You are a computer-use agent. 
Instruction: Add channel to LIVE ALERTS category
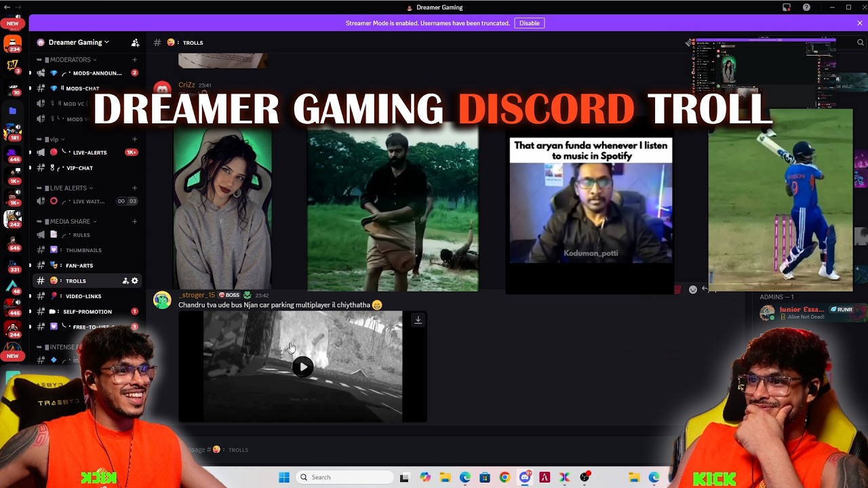tap(134, 188)
